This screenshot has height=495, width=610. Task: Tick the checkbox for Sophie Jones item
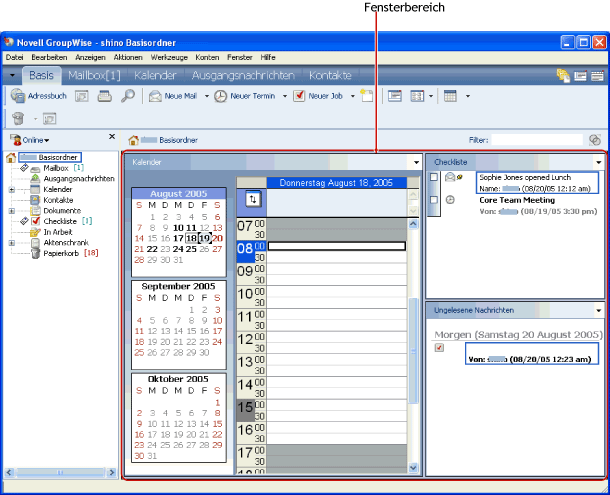pyautogui.click(x=434, y=177)
